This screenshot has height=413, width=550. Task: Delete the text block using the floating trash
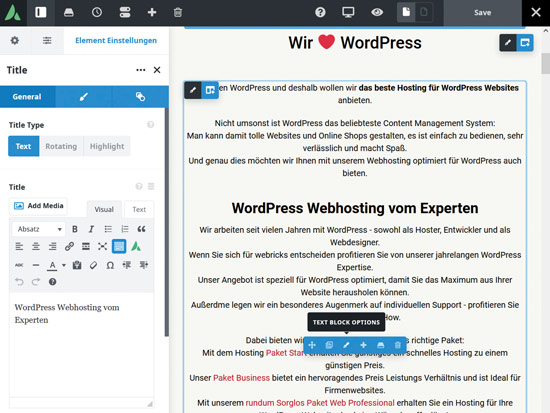pyautogui.click(x=397, y=345)
